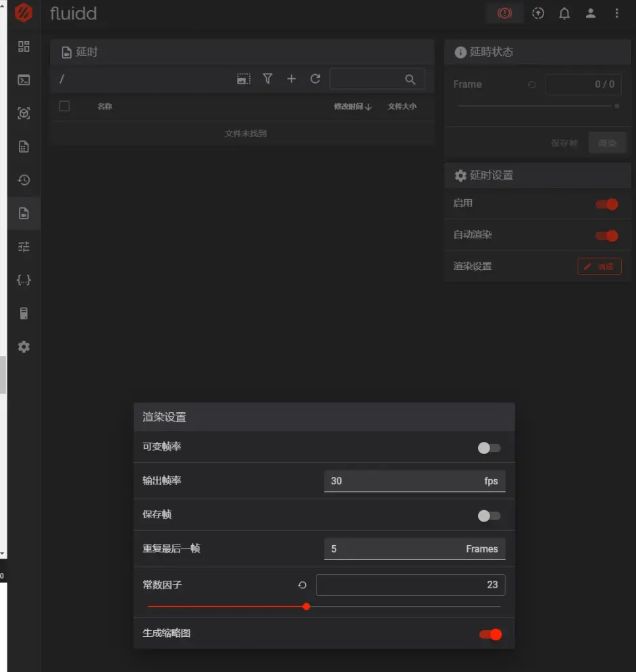Viewport: 636px width, 672px height.
Task: Reset the 常数因子 value icon
Action: 302,585
